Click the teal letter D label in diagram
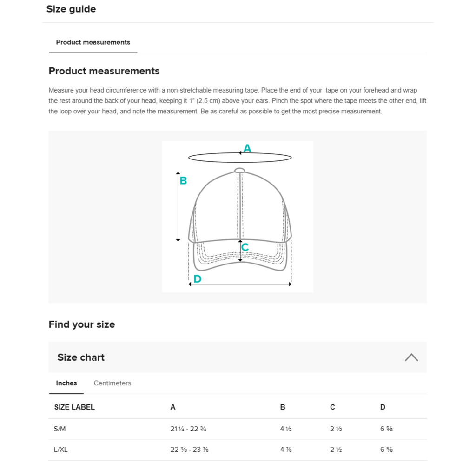The image size is (476, 476). pos(197,279)
